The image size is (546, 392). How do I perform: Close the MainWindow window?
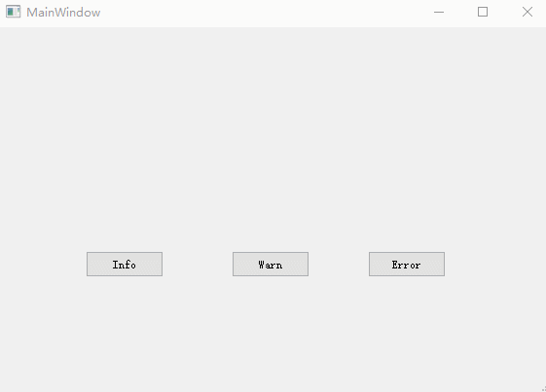tap(528, 13)
